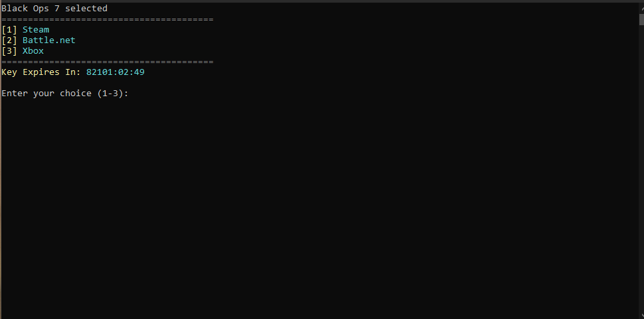Click the Steam platform option
Image resolution: width=644 pixels, height=319 pixels.
point(36,30)
